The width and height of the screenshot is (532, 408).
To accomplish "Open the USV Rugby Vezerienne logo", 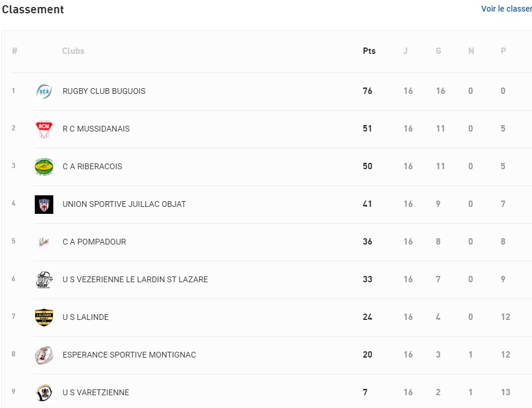I will tap(44, 280).
